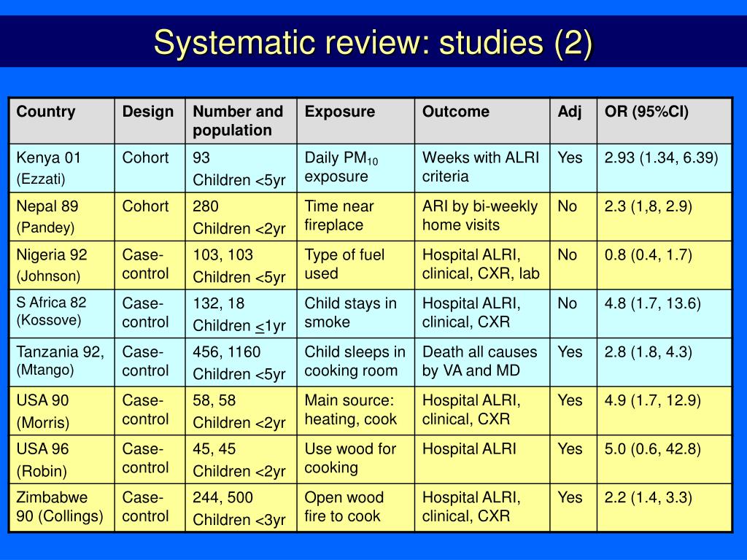
Task: Click the 'USA 90 (Morris)' cell
Action: (62, 411)
